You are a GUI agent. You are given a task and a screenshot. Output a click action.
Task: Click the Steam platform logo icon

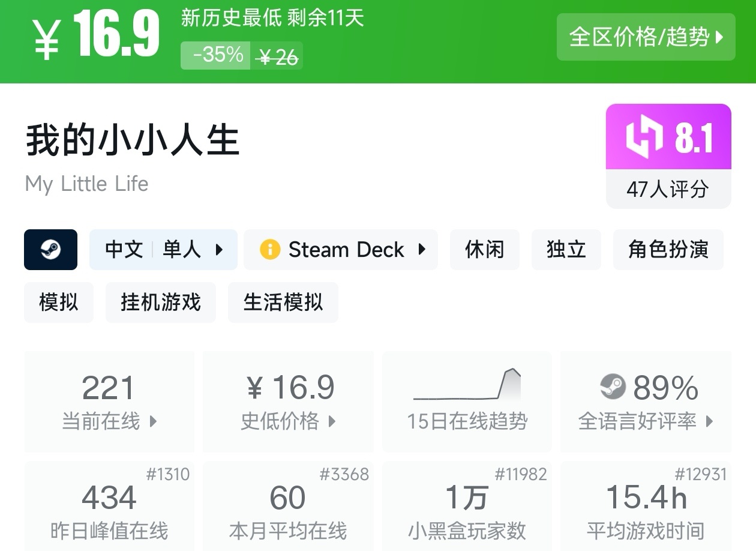tap(50, 250)
